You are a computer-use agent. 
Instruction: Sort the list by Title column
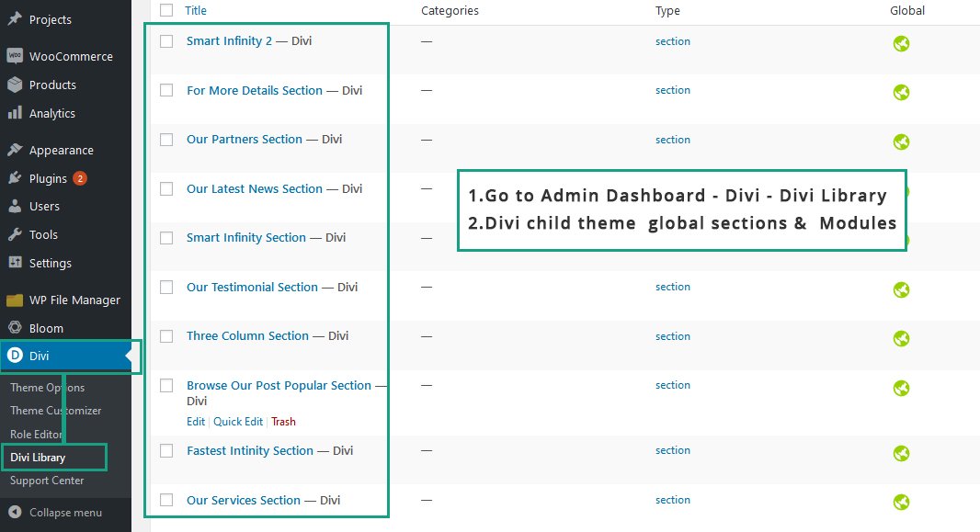point(196,10)
